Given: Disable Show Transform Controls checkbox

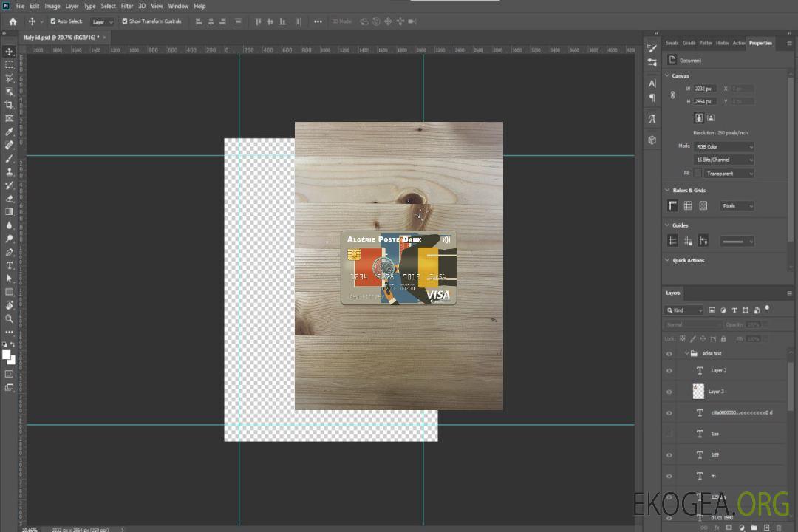Looking at the screenshot, I should click(125, 21).
